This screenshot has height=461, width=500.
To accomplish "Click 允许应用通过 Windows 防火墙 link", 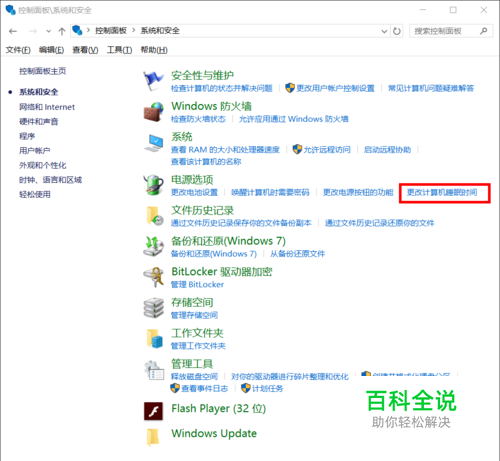I will click(294, 119).
